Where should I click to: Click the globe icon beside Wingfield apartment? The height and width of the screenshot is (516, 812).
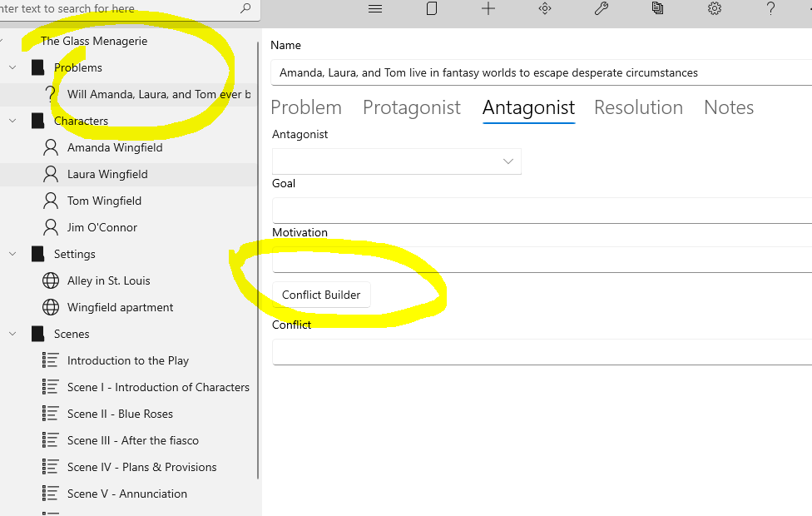[x=50, y=307]
